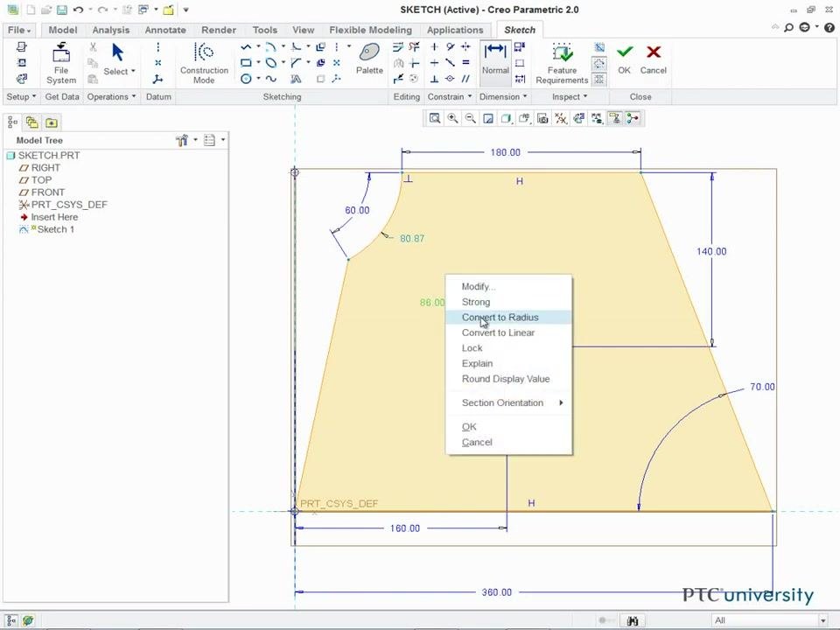Select the Rectangle sketch tool
The height and width of the screenshot is (630, 840).
click(246, 63)
